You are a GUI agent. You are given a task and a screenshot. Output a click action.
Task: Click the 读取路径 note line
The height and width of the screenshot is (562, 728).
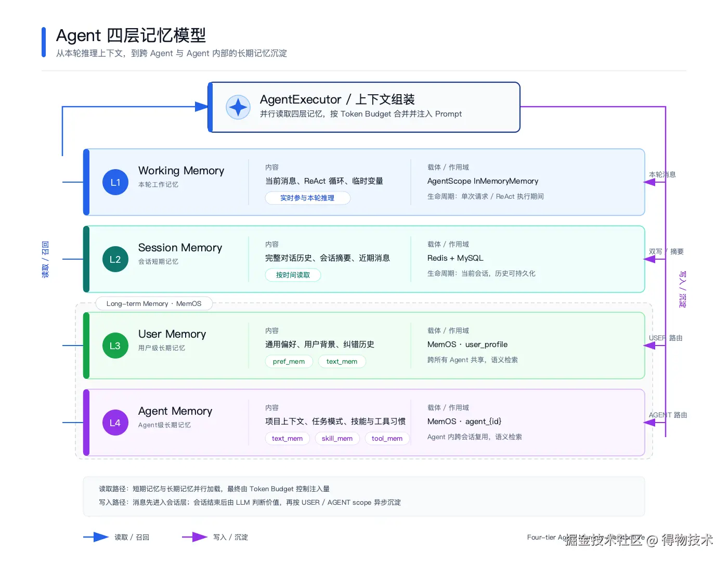click(x=214, y=489)
